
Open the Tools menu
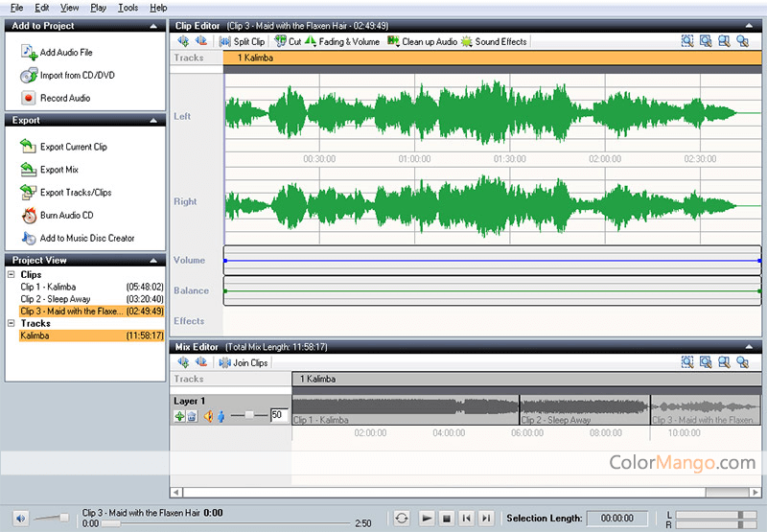pos(128,8)
